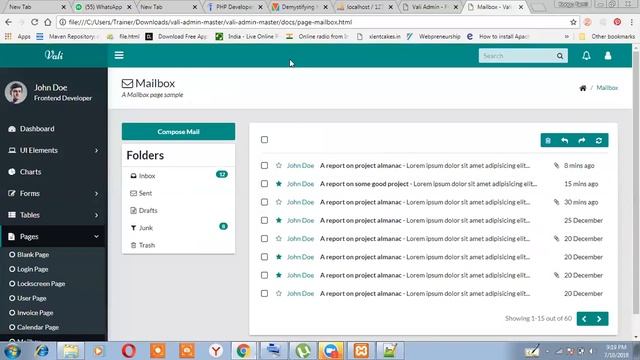The height and width of the screenshot is (360, 640).
Task: Open Chrome from the taskbar
Action: click(244, 351)
